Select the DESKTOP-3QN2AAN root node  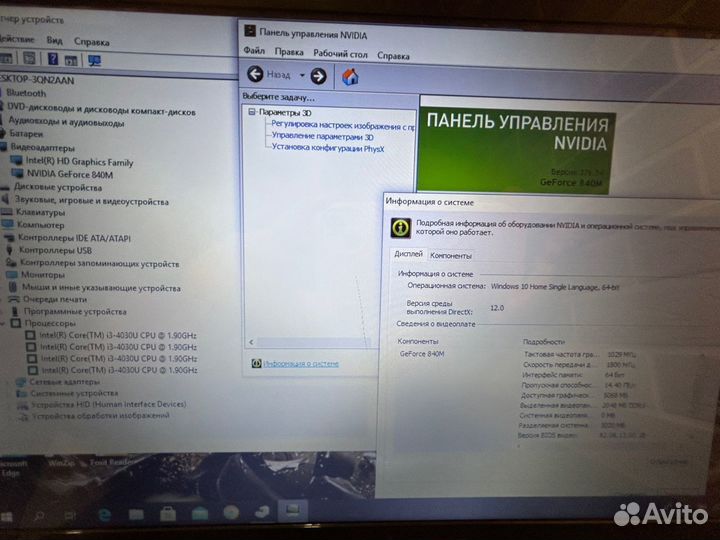coord(37,80)
